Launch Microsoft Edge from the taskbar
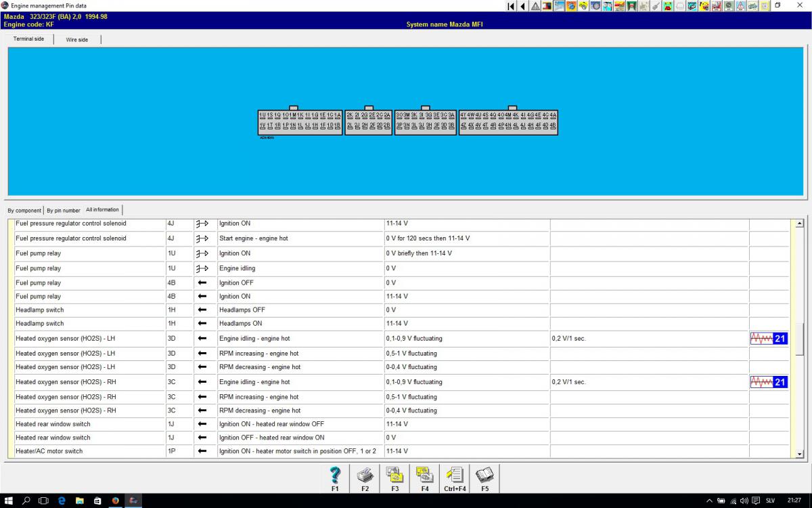Screen dimensions: 812x508 click(x=62, y=501)
